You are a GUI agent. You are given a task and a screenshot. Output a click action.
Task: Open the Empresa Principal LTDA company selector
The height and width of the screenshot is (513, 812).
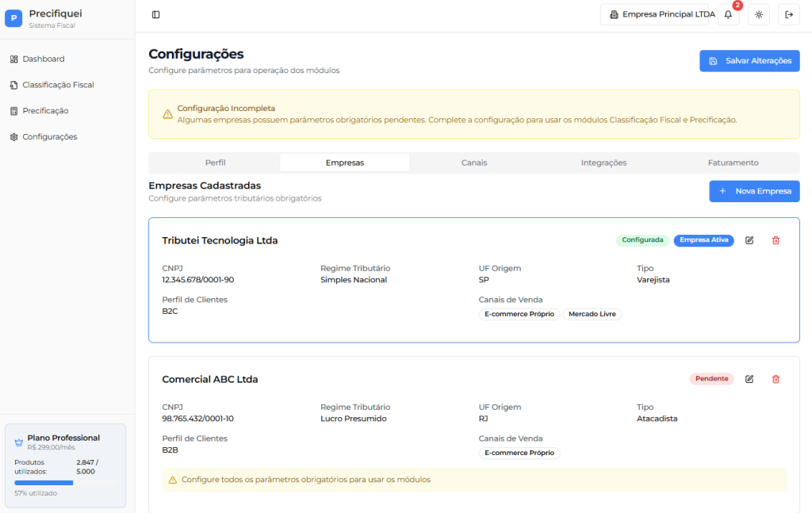(x=653, y=14)
